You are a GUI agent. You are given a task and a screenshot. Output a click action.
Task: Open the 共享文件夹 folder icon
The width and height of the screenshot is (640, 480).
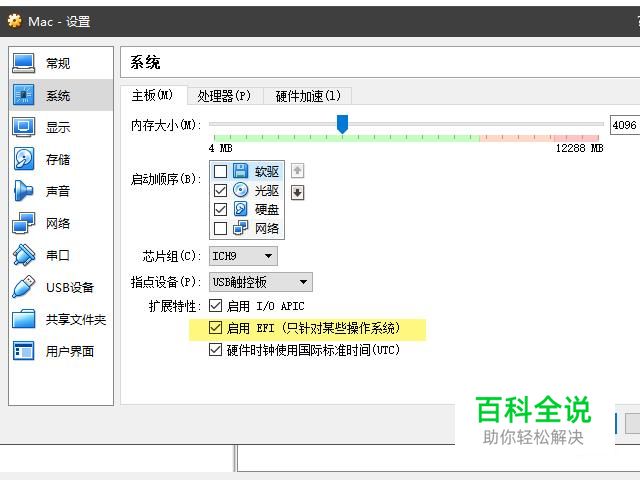[23, 319]
